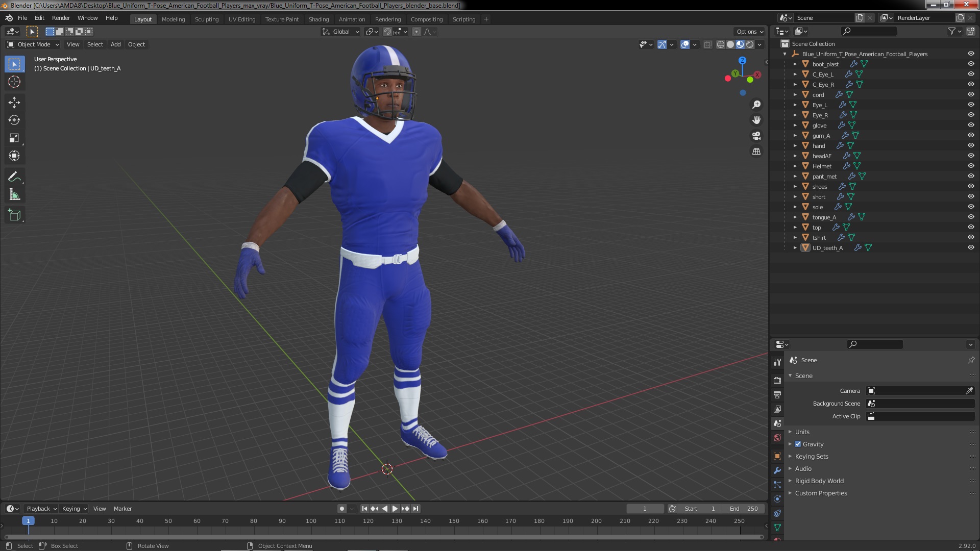
Task: Expand the headAF tree item
Action: [x=795, y=156]
